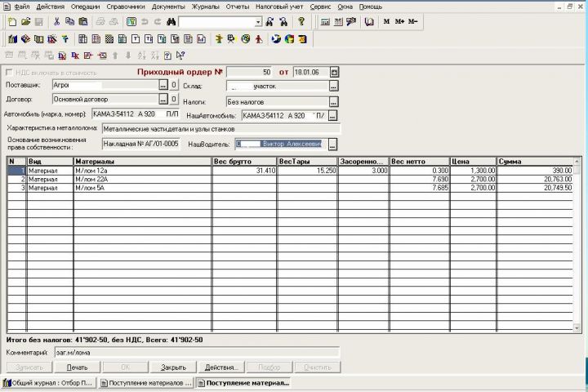Open the НашВодитель selection ellipsis button
Viewport: 588px width, 392px height.
(x=332, y=145)
